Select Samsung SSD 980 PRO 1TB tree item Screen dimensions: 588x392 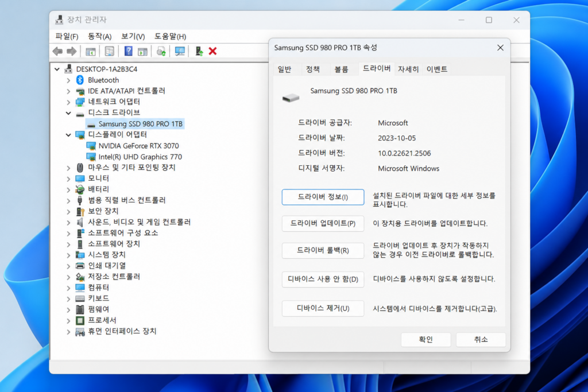point(135,123)
